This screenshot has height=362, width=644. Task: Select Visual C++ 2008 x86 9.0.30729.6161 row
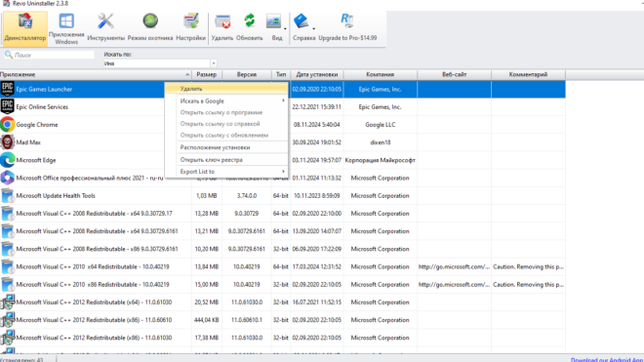click(283, 249)
